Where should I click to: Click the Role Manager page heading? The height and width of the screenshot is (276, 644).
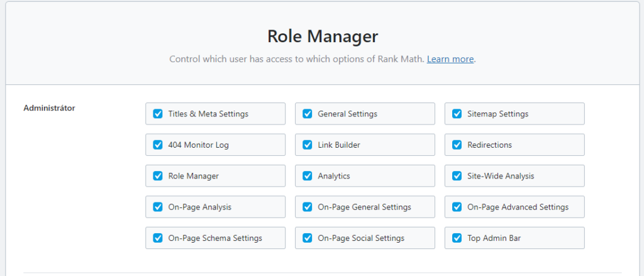pos(322,35)
